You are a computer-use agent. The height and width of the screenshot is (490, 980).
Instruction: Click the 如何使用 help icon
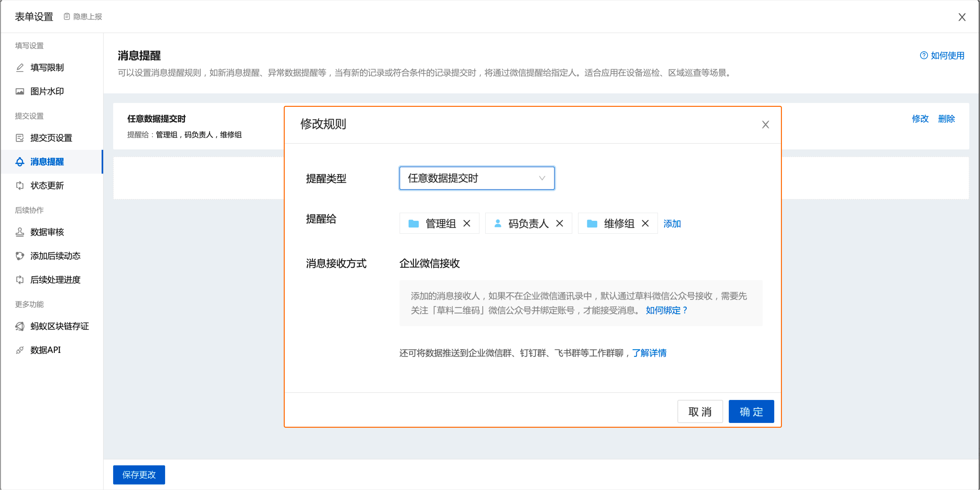pos(924,56)
